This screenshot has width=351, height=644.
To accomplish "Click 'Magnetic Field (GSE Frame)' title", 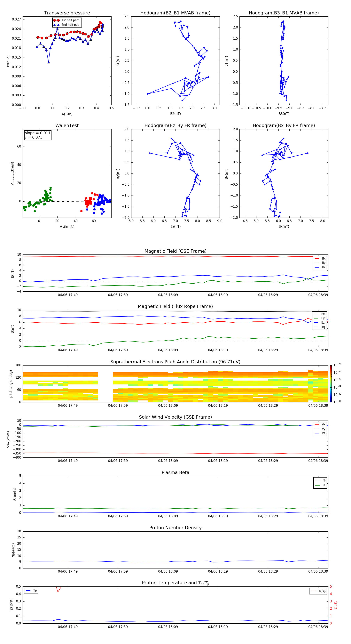I will pos(175,251).
